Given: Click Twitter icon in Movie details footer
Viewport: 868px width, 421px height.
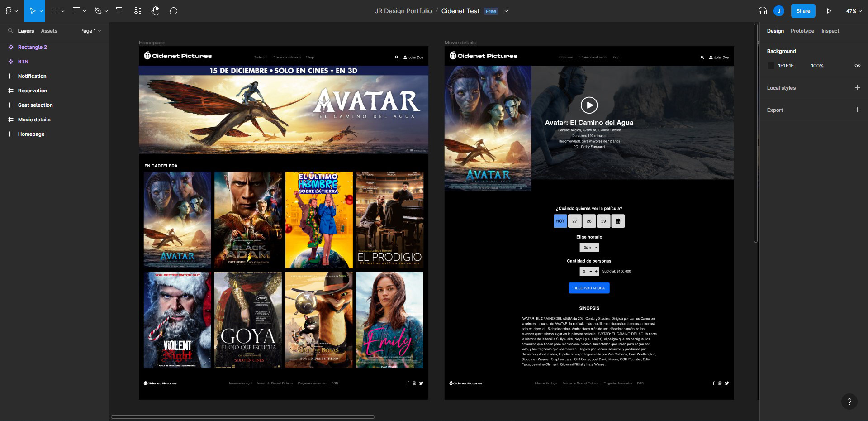Looking at the screenshot, I should pyautogui.click(x=727, y=383).
